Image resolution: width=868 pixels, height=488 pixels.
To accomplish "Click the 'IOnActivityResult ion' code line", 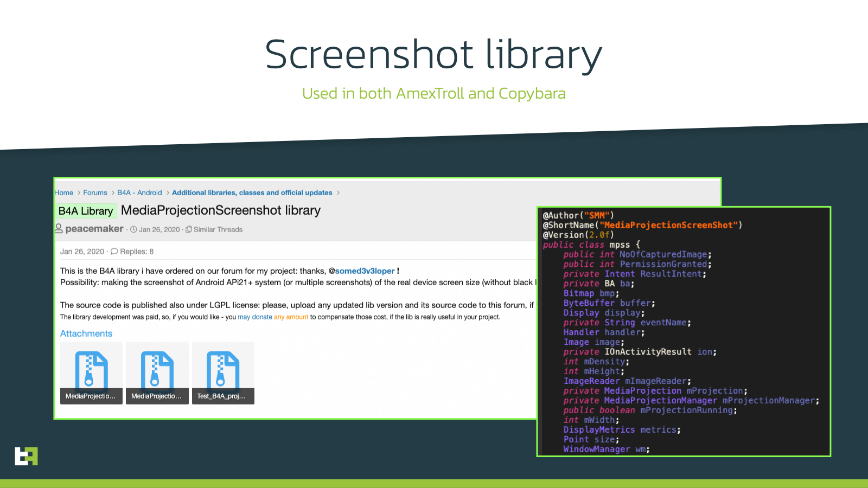I will click(x=640, y=352).
